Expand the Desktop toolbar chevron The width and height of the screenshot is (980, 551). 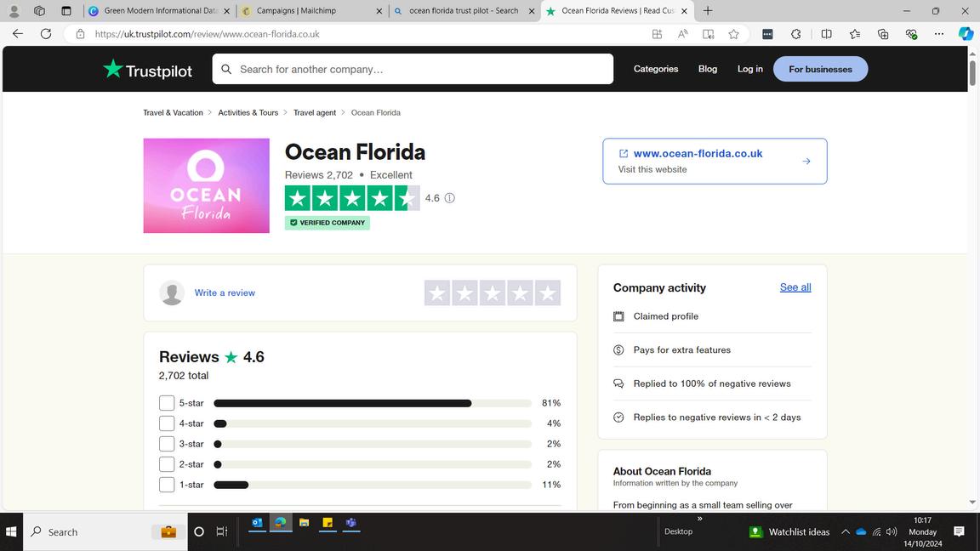click(x=700, y=519)
